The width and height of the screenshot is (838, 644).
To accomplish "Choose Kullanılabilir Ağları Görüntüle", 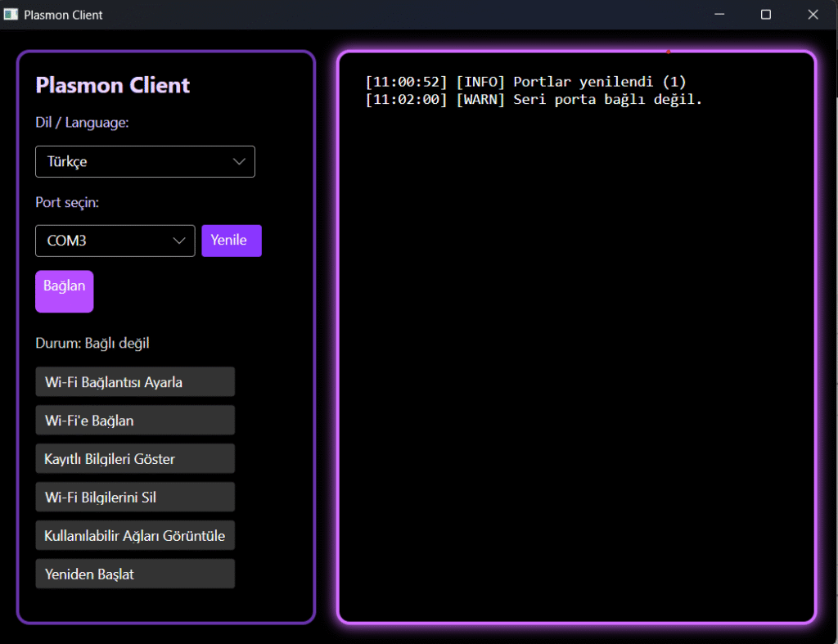I will pyautogui.click(x=135, y=536).
